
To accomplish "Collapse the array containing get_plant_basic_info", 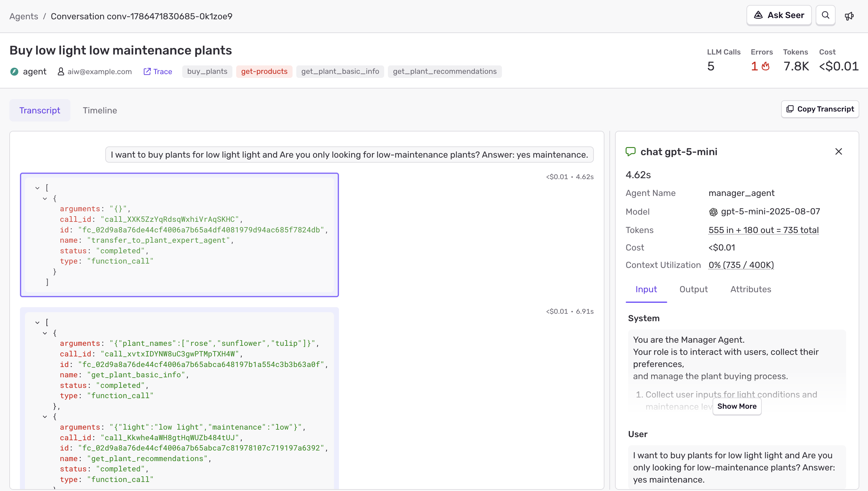I will tap(37, 323).
